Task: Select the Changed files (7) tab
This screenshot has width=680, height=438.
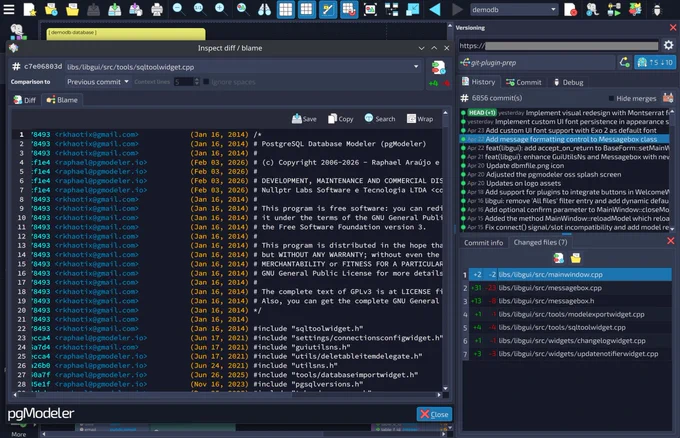Action: click(540, 242)
